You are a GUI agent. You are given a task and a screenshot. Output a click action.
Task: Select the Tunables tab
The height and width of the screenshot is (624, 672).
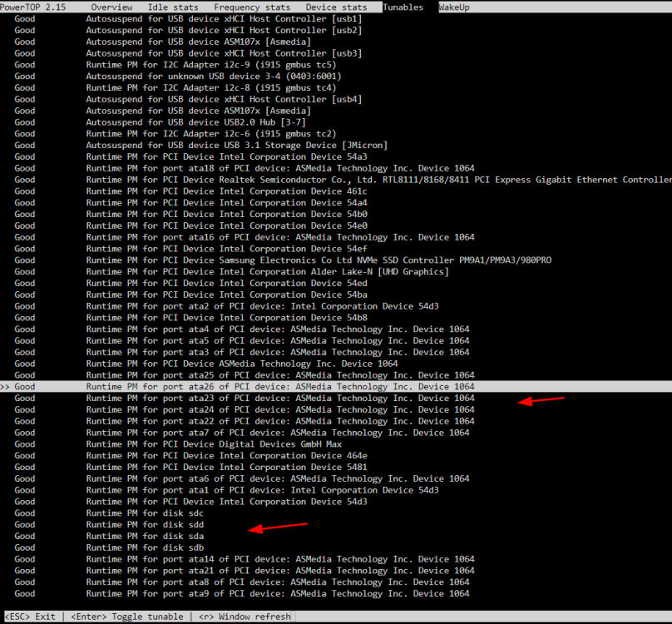coord(403,7)
